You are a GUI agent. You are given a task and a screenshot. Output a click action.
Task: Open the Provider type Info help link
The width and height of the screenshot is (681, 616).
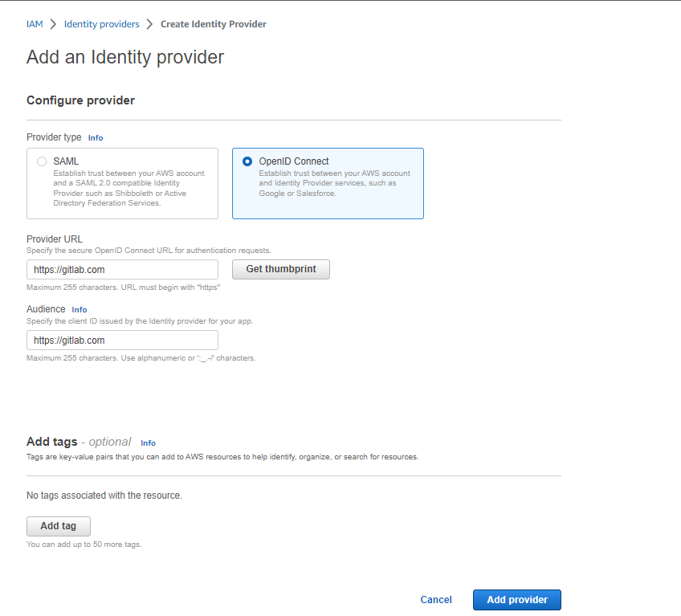coord(95,137)
